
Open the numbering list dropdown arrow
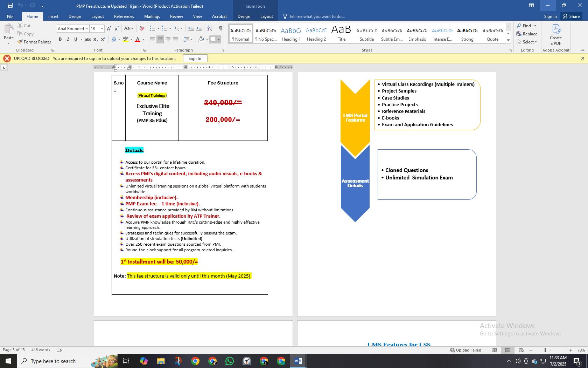click(x=170, y=28)
